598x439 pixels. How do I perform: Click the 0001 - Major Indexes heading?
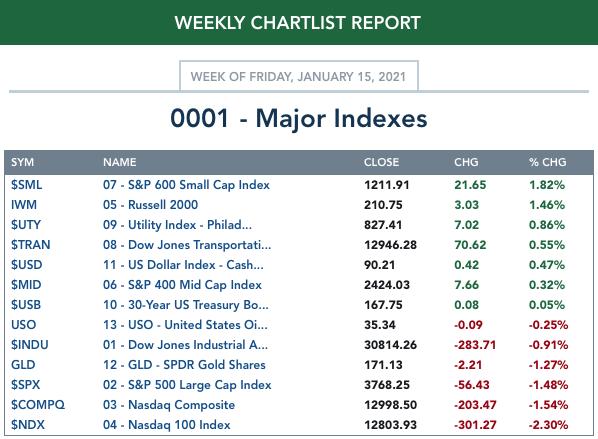click(x=299, y=118)
